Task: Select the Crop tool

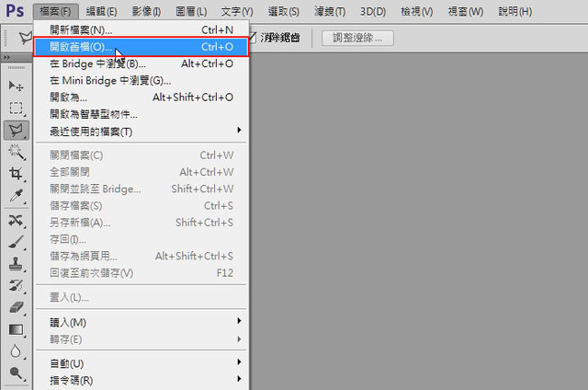Action: pyautogui.click(x=16, y=174)
